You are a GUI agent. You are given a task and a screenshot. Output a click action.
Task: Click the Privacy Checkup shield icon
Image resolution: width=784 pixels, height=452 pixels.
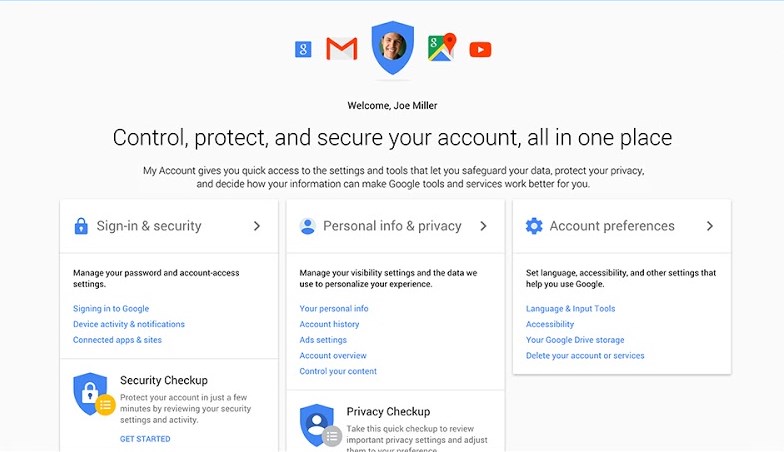(319, 424)
